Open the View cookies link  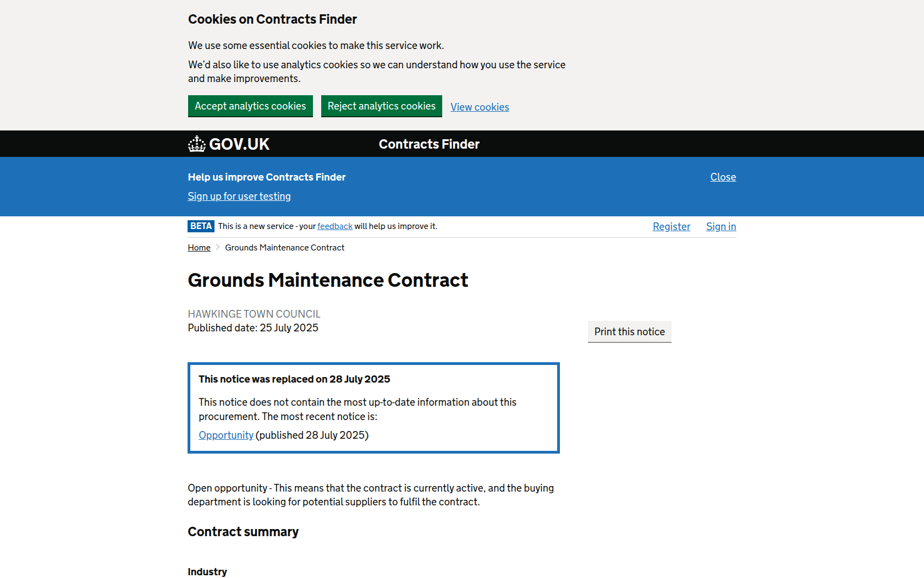coord(480,107)
